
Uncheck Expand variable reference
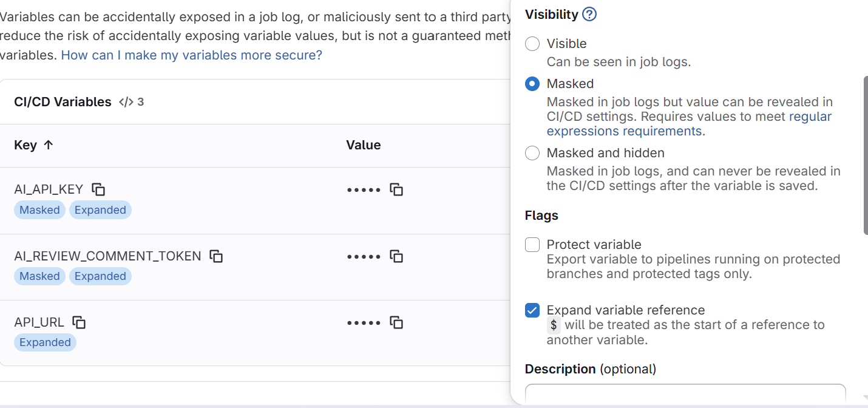(532, 310)
